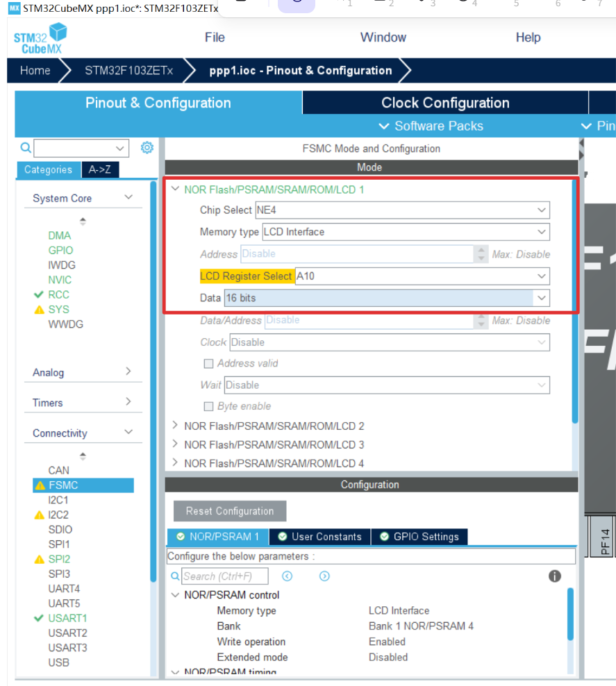Select SDIO in Connectivity list
The width and height of the screenshot is (616, 686).
[x=60, y=529]
